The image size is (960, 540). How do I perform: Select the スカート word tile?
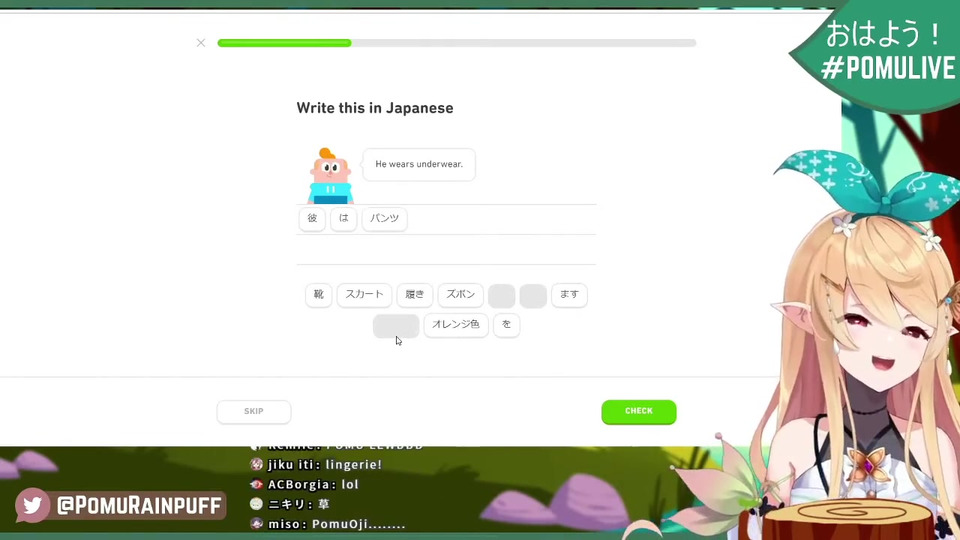(364, 295)
